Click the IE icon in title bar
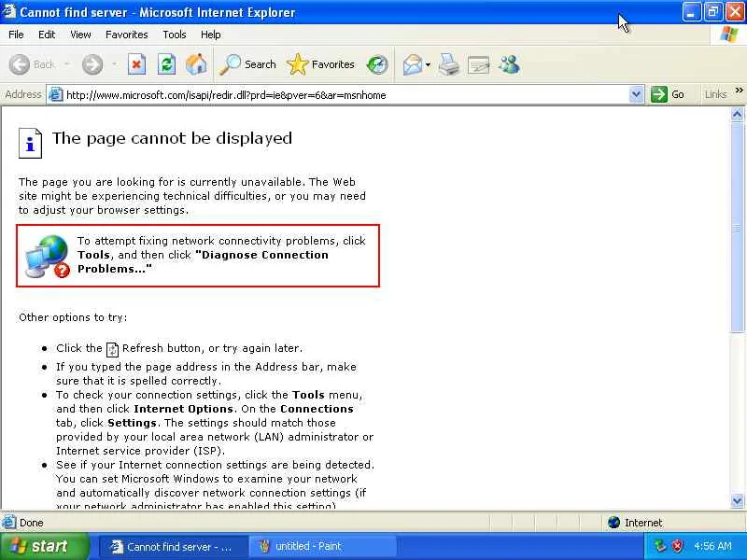This screenshot has width=747, height=560. pyautogui.click(x=9, y=11)
